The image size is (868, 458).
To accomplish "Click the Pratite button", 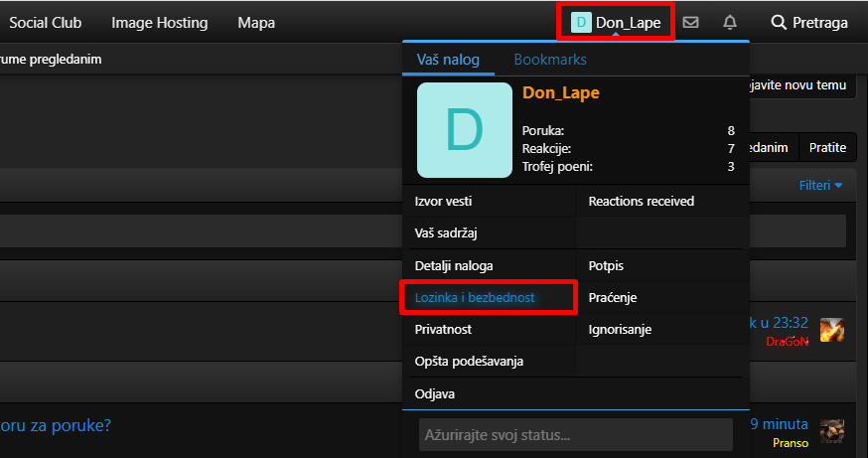I will (827, 147).
